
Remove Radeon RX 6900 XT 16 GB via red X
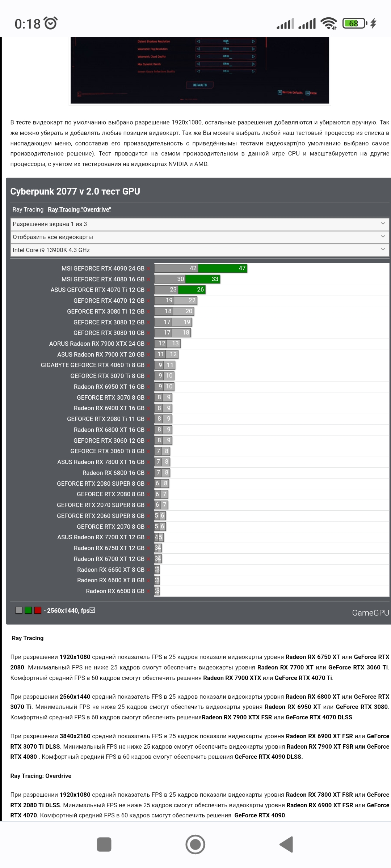(148, 408)
